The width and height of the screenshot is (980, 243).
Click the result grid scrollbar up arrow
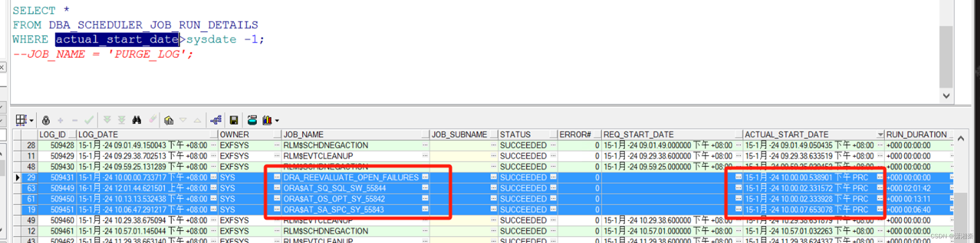[x=961, y=138]
